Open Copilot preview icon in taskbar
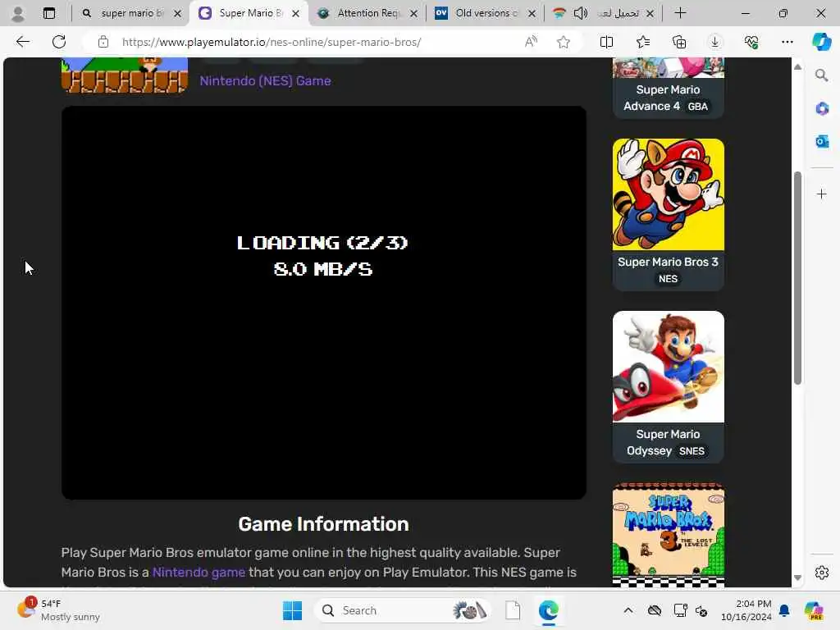This screenshot has width=840, height=630. [x=814, y=610]
